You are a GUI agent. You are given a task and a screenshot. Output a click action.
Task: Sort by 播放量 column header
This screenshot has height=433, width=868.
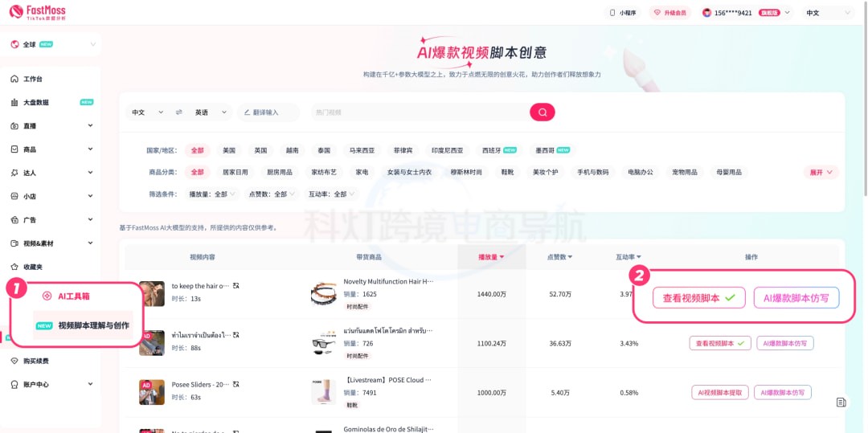[x=491, y=257]
